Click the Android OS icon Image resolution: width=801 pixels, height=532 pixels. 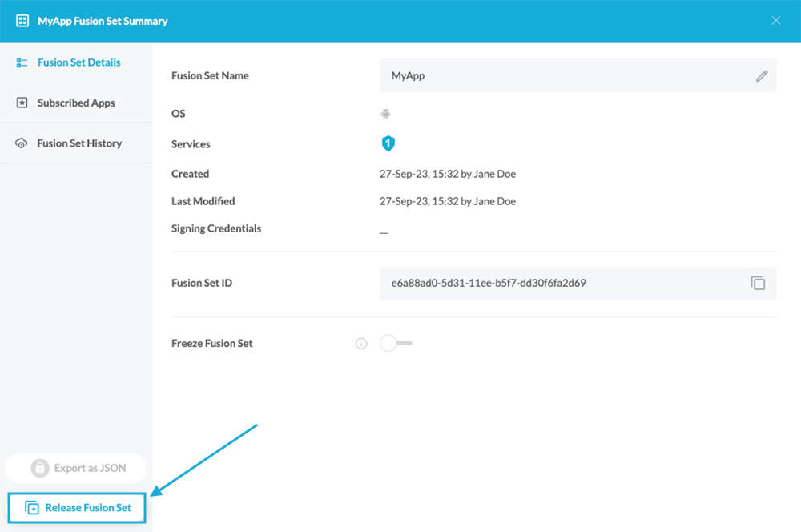385,114
